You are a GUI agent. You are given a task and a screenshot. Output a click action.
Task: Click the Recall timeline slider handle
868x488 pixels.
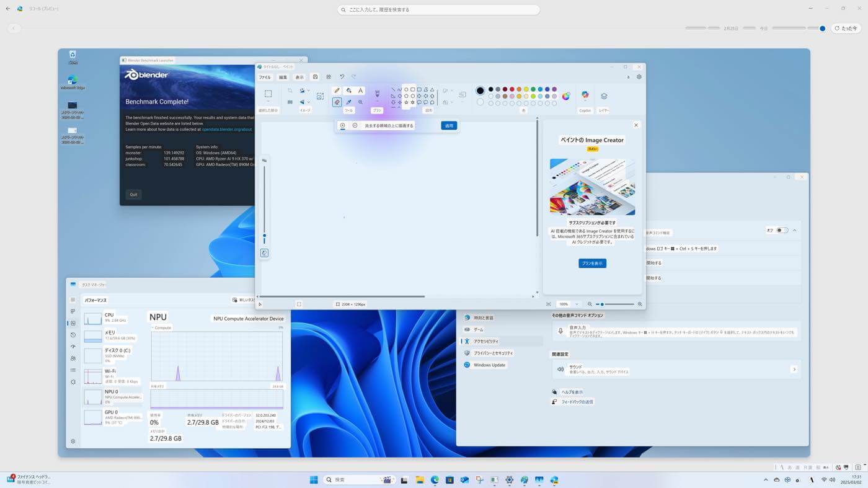click(823, 28)
